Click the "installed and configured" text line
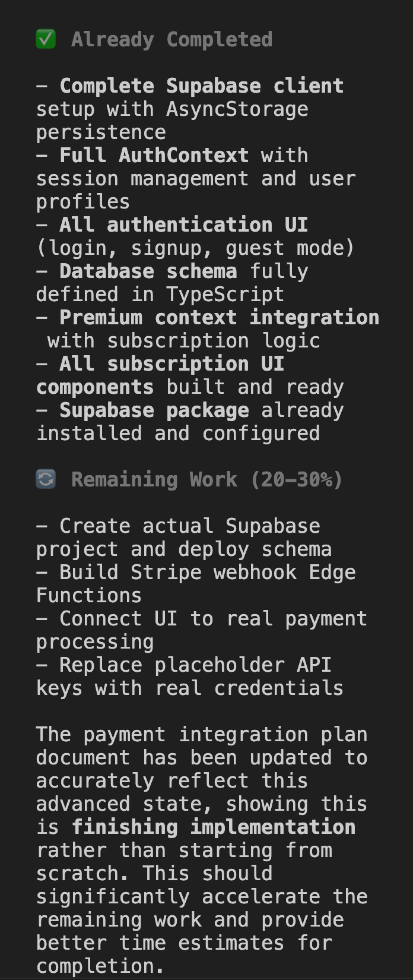This screenshot has height=980, width=413. tap(178, 434)
